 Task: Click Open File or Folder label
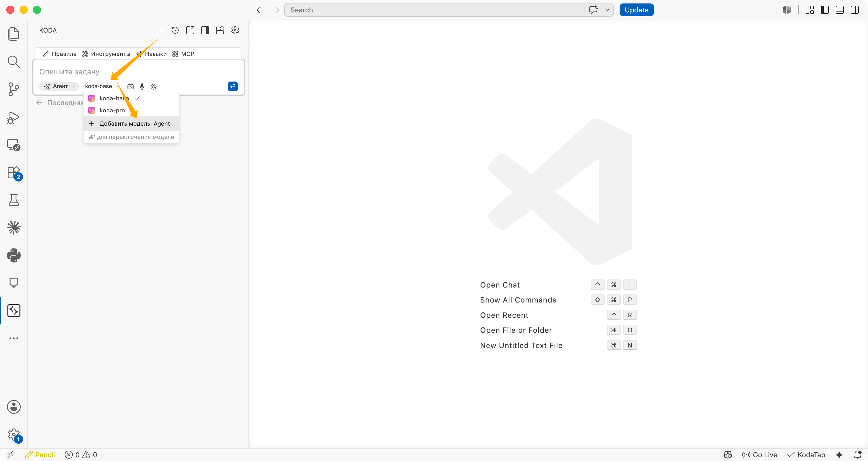[x=516, y=330]
